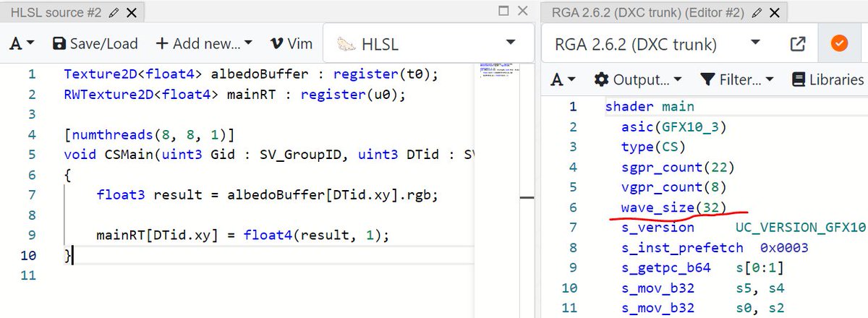Screen dimensions: 868x318
Task: Open font size dropdown in source editor
Action: coord(22,43)
